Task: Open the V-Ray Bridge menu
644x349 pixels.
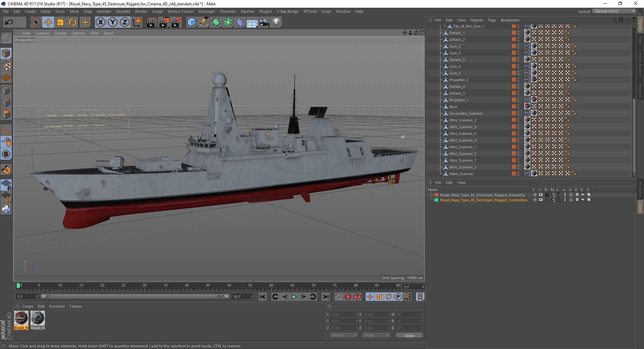Action: [287, 11]
